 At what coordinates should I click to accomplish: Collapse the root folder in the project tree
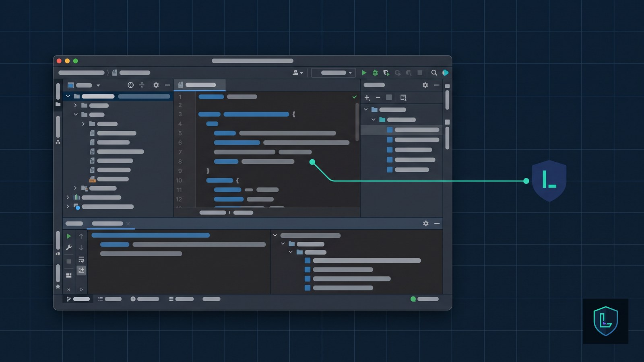(68, 96)
